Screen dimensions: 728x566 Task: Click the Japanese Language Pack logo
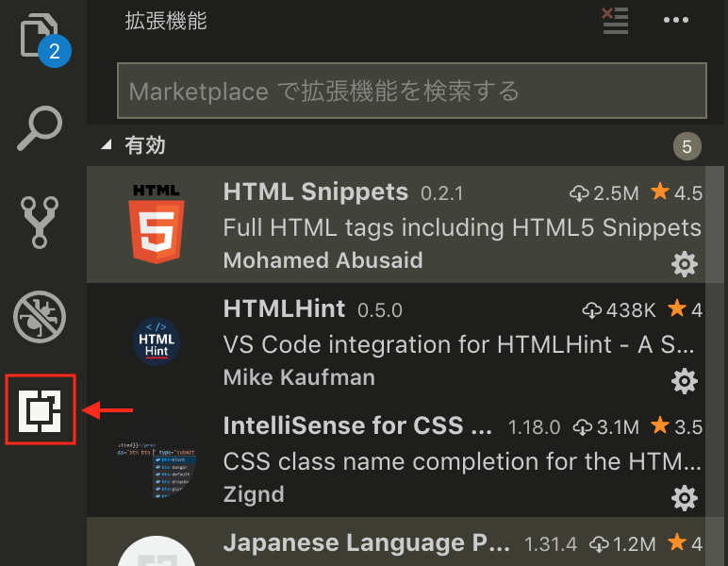pos(157,551)
